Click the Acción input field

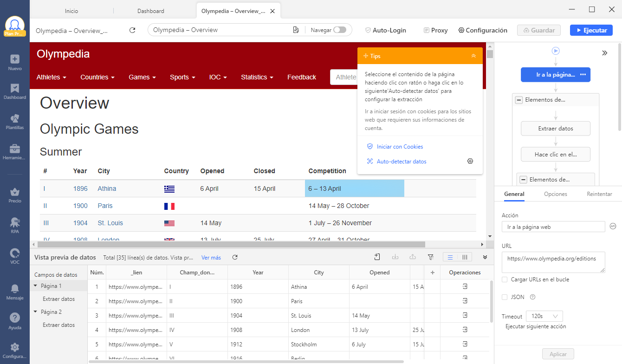tap(553, 227)
